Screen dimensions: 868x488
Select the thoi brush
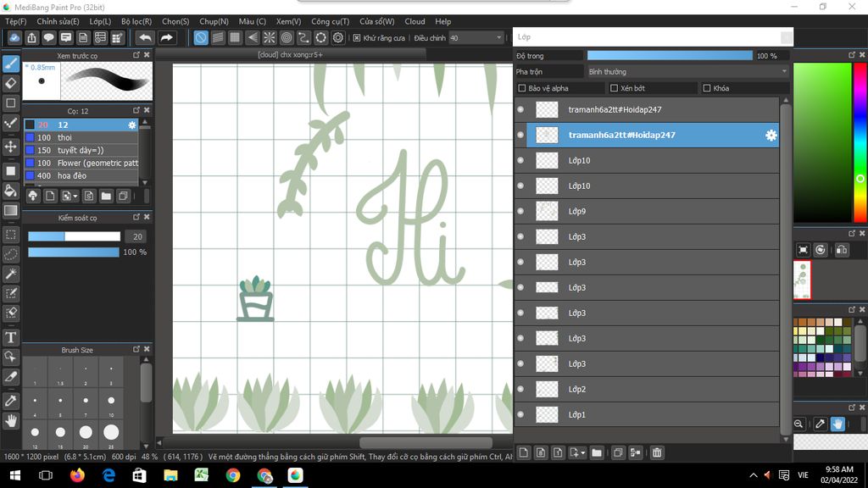point(81,138)
